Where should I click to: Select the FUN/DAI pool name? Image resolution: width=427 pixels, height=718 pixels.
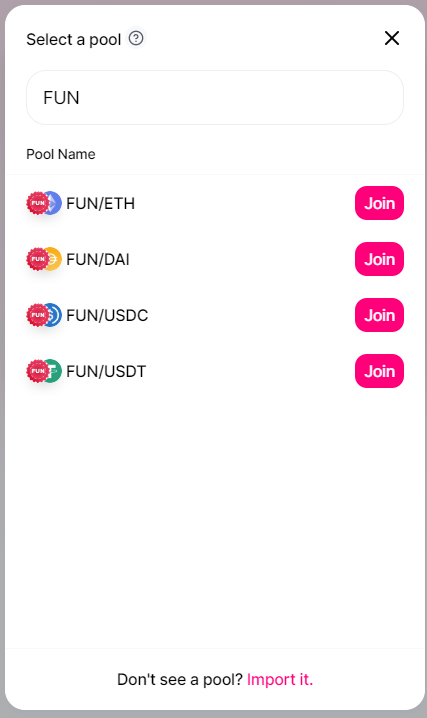pyautogui.click(x=98, y=259)
